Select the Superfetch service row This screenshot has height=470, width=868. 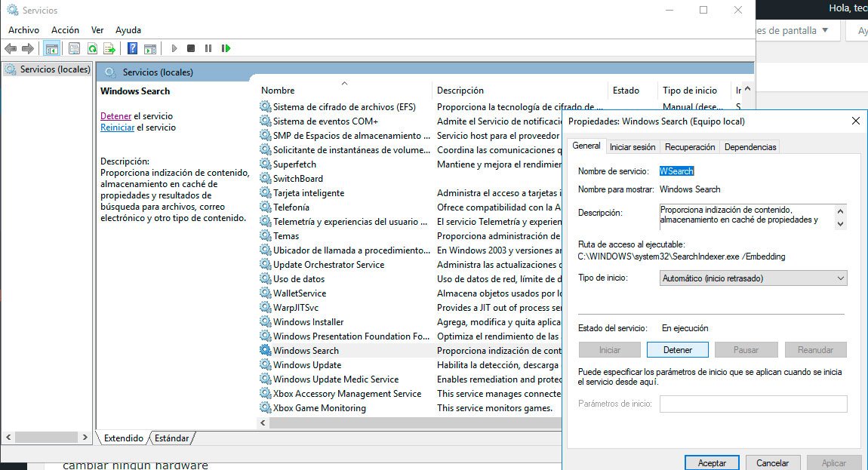[294, 164]
